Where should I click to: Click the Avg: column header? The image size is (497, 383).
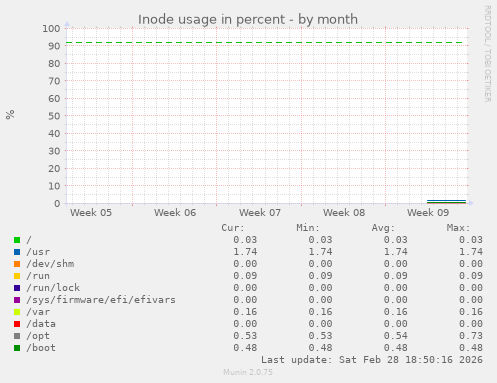click(x=383, y=228)
